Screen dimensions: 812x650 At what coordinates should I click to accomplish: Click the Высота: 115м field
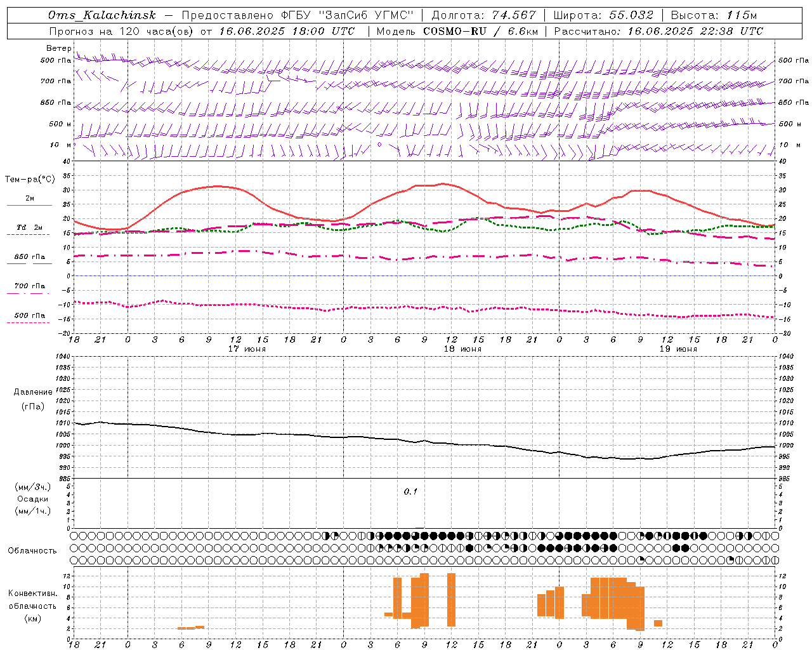714,15
